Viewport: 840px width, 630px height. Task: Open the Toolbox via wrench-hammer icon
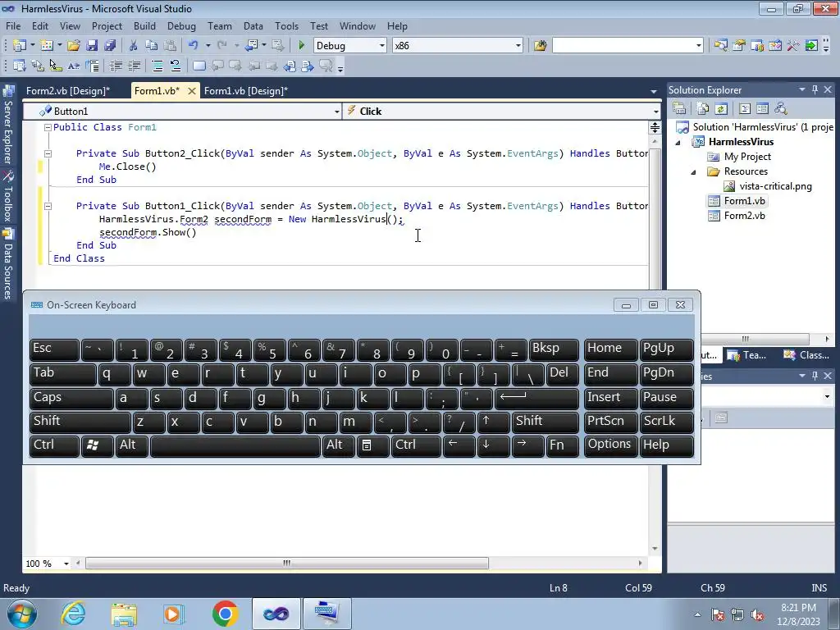point(793,46)
